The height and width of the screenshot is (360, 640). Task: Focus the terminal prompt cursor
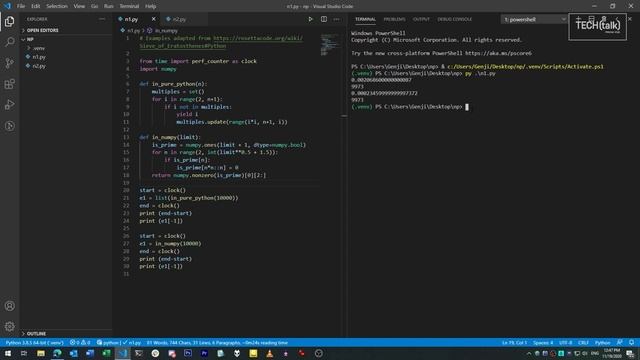(x=467, y=107)
